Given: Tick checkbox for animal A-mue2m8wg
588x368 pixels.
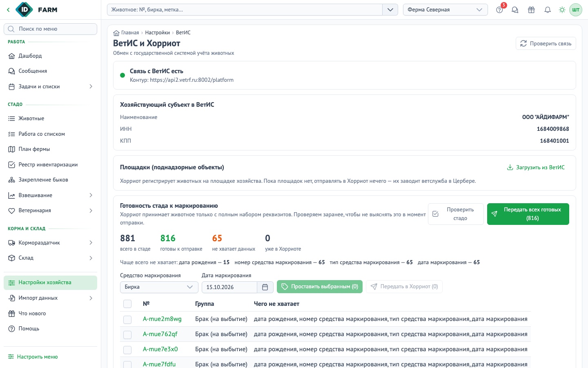Looking at the screenshot, I should click(127, 319).
